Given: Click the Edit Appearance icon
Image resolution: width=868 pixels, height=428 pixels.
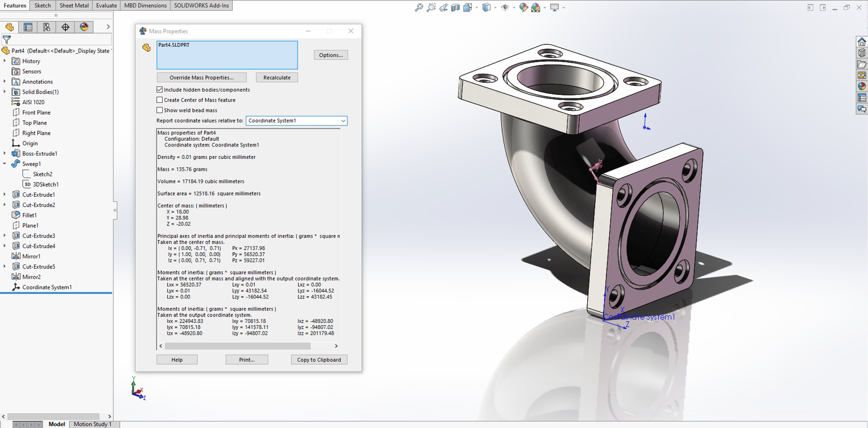Looking at the screenshot, I should tap(523, 7).
